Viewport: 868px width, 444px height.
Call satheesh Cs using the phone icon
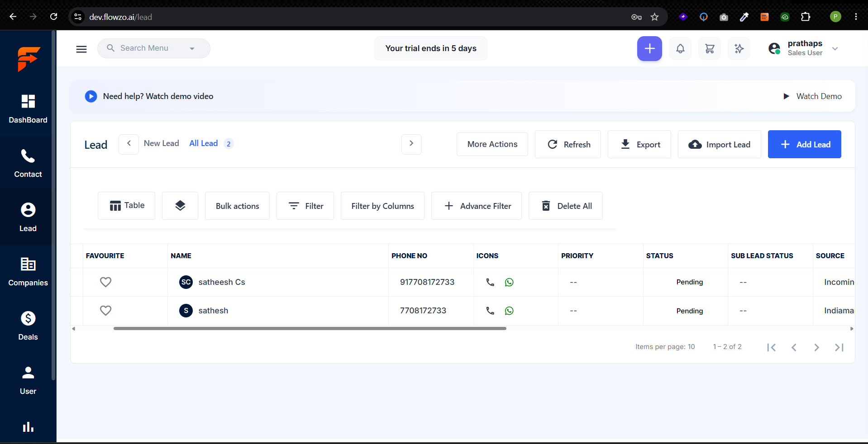coord(490,282)
